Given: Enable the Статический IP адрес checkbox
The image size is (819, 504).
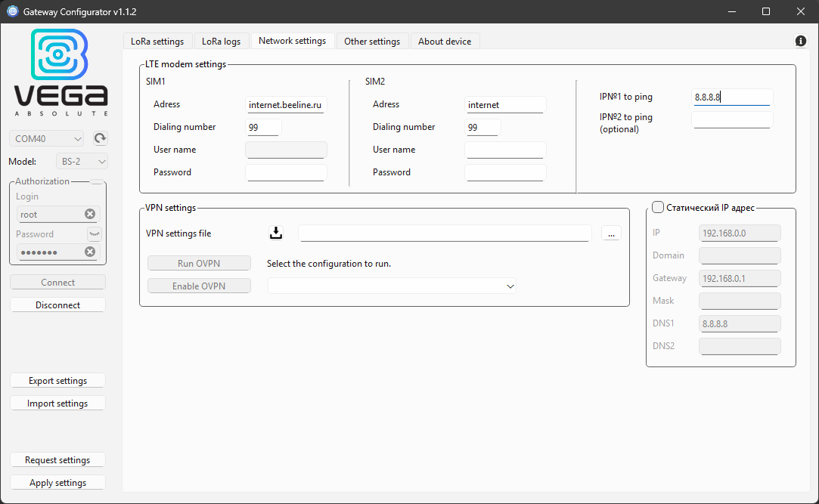Looking at the screenshot, I should coord(657,206).
